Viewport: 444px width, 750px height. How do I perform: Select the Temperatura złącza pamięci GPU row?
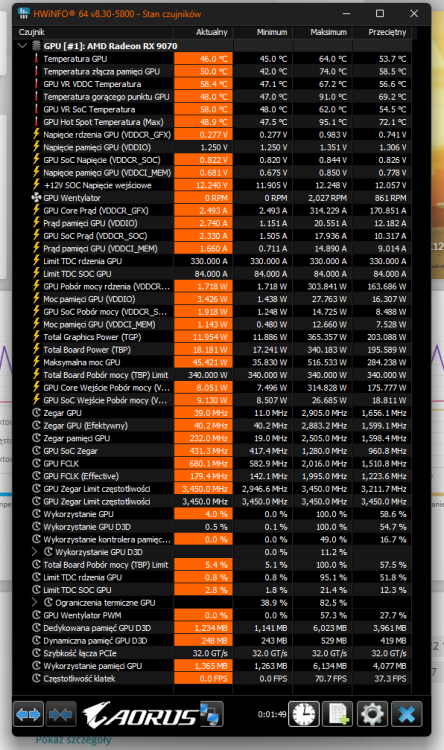coord(214,71)
